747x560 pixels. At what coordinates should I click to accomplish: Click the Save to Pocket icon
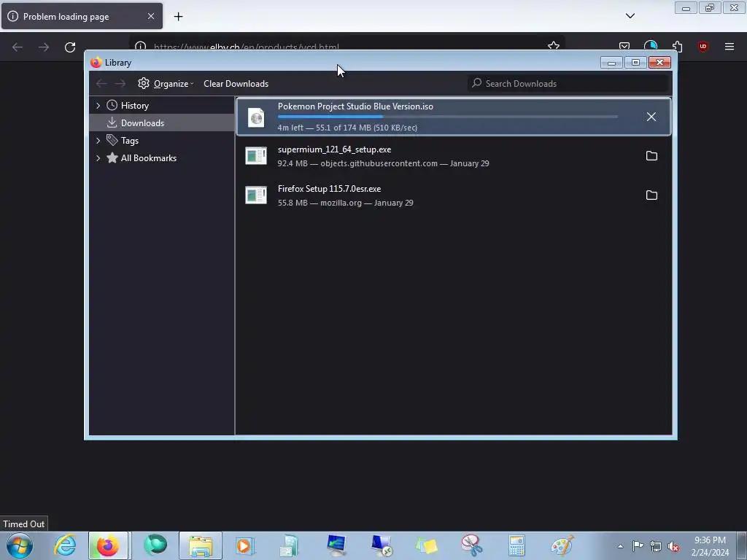624,46
